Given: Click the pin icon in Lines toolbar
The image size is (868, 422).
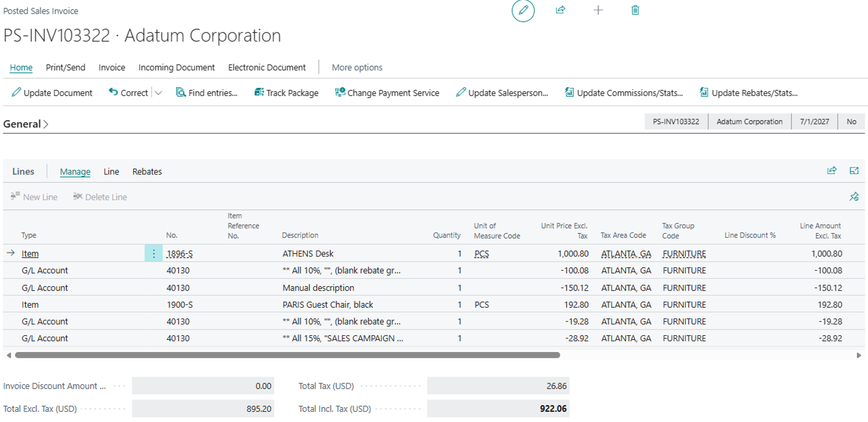Looking at the screenshot, I should [x=854, y=197].
